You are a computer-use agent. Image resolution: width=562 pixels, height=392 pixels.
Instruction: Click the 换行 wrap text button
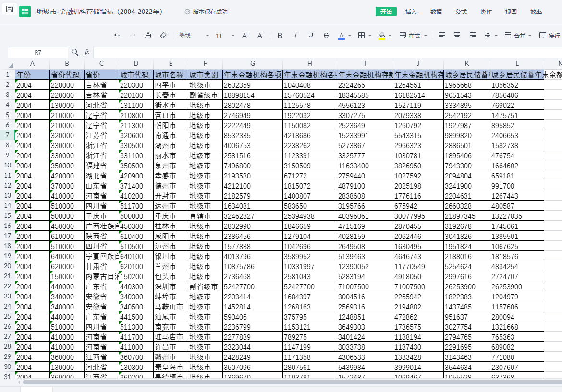click(x=550, y=36)
